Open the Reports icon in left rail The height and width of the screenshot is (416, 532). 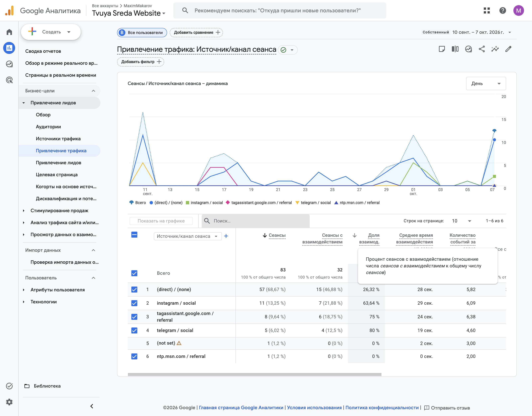(9, 48)
